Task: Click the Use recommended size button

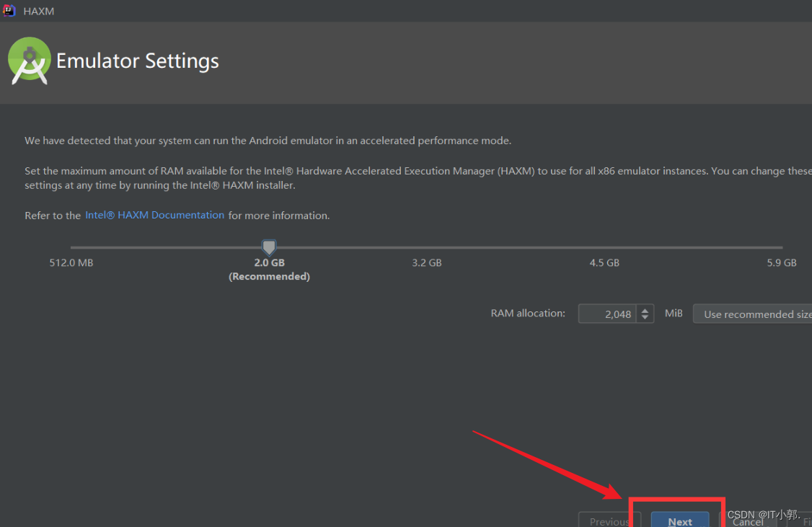Action: [x=752, y=314]
